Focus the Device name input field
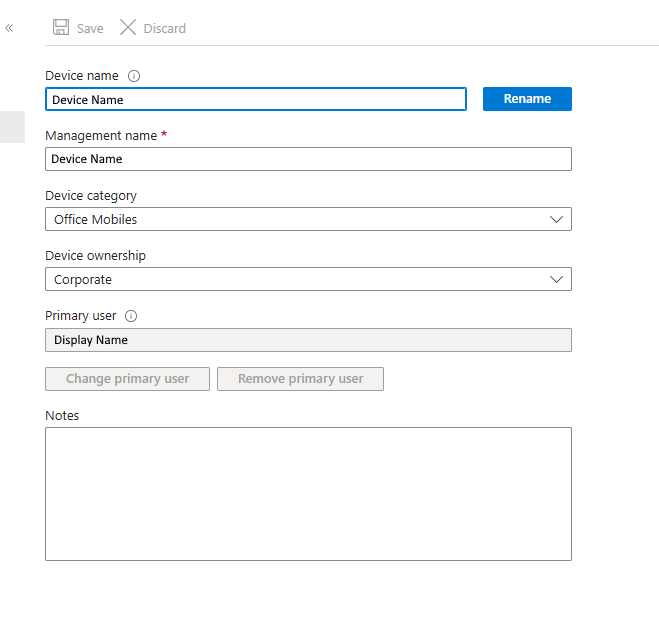The height and width of the screenshot is (617, 659). point(256,99)
